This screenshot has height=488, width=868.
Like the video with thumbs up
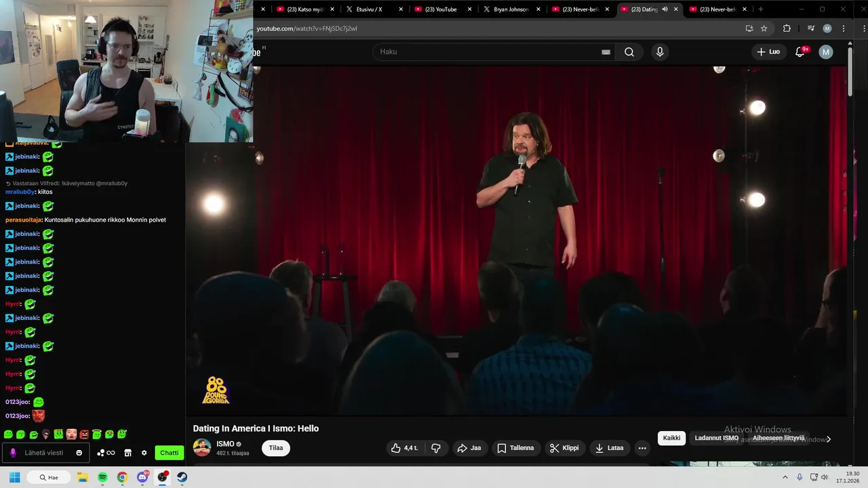(x=405, y=448)
